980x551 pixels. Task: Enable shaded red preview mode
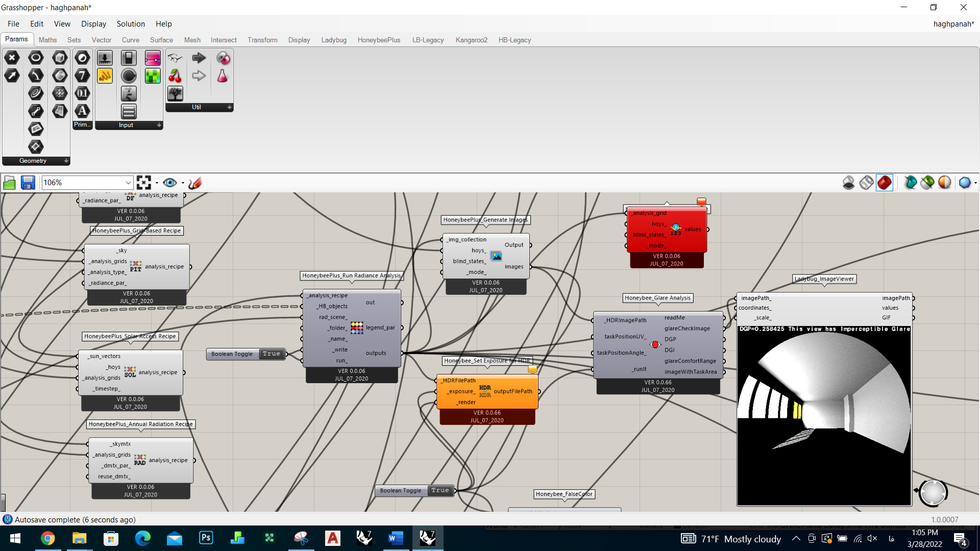885,183
